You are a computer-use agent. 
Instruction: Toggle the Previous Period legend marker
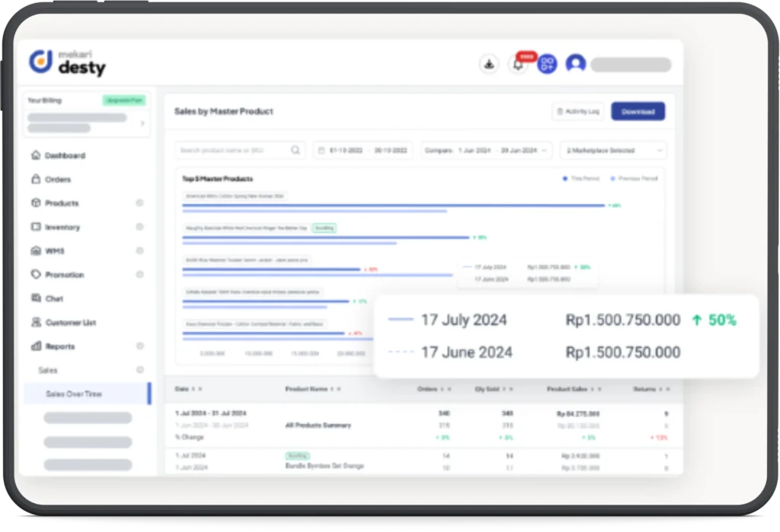pos(613,179)
